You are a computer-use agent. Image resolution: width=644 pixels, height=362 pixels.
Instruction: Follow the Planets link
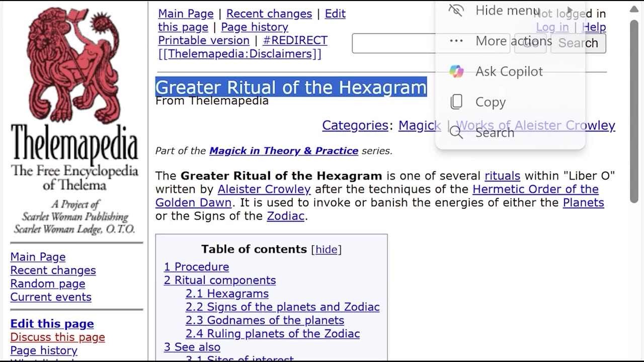[x=583, y=203]
